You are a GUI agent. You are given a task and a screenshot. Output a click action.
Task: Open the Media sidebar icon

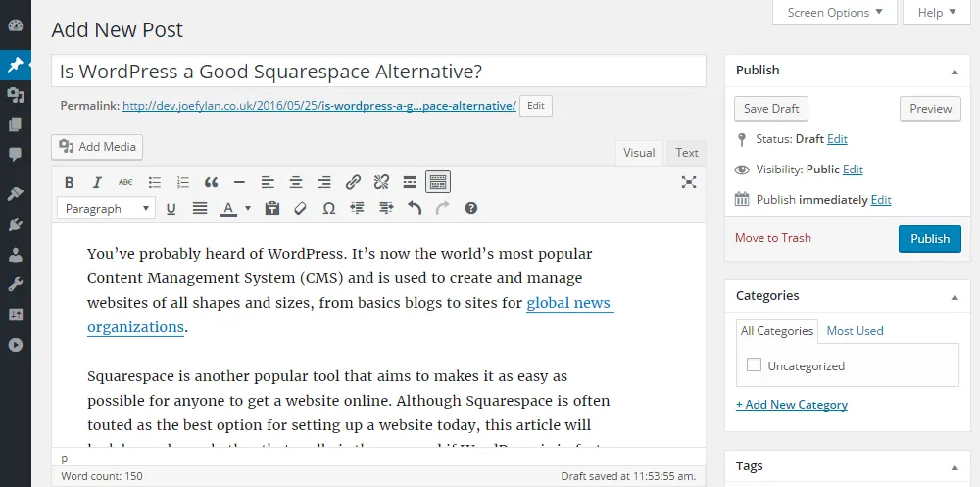pyautogui.click(x=16, y=95)
